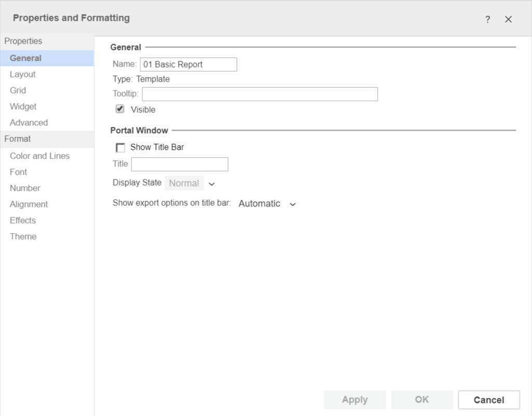532x416 pixels.
Task: Close the Properties and Formatting dialog
Action: 508,19
